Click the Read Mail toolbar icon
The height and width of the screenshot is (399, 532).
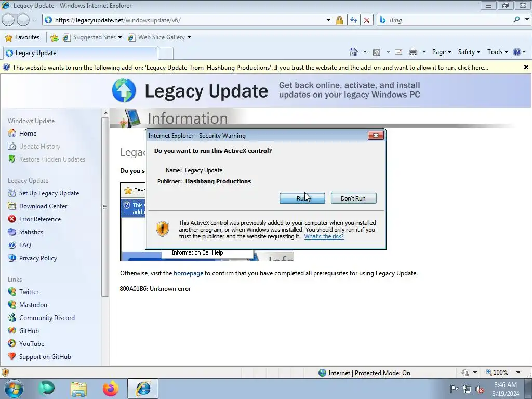pos(398,52)
